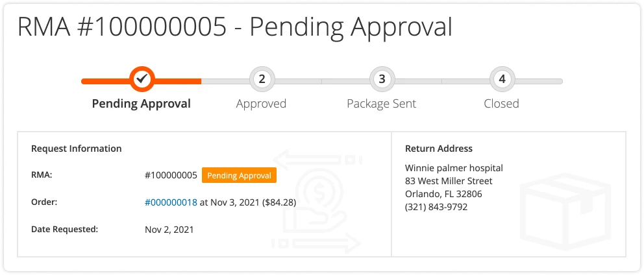This screenshot has width=644, height=275.
Task: Select the Approved step label
Action: click(x=261, y=104)
